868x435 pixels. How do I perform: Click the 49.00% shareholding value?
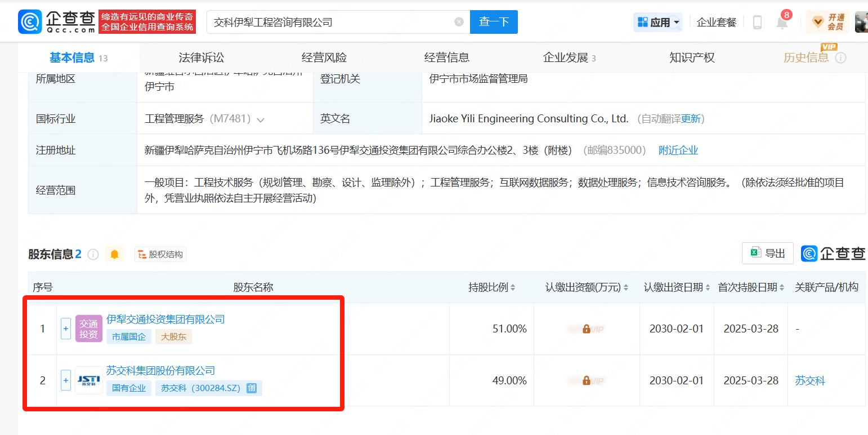pyautogui.click(x=509, y=380)
